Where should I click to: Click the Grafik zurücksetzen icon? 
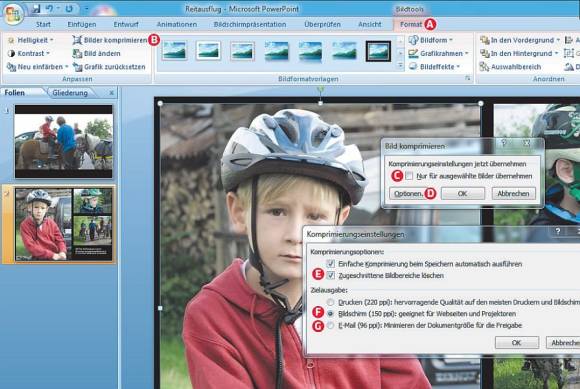[77, 67]
